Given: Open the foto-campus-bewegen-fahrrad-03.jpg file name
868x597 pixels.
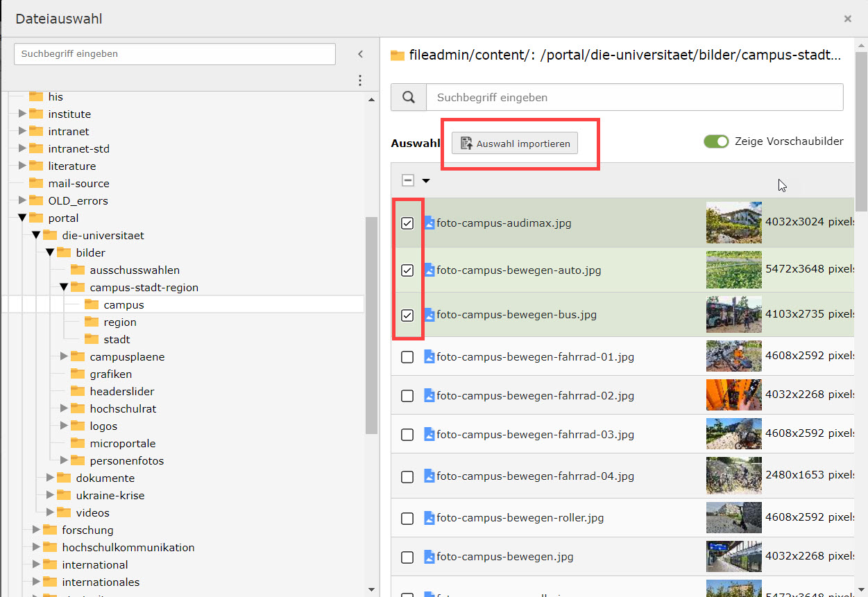Looking at the screenshot, I should point(535,435).
